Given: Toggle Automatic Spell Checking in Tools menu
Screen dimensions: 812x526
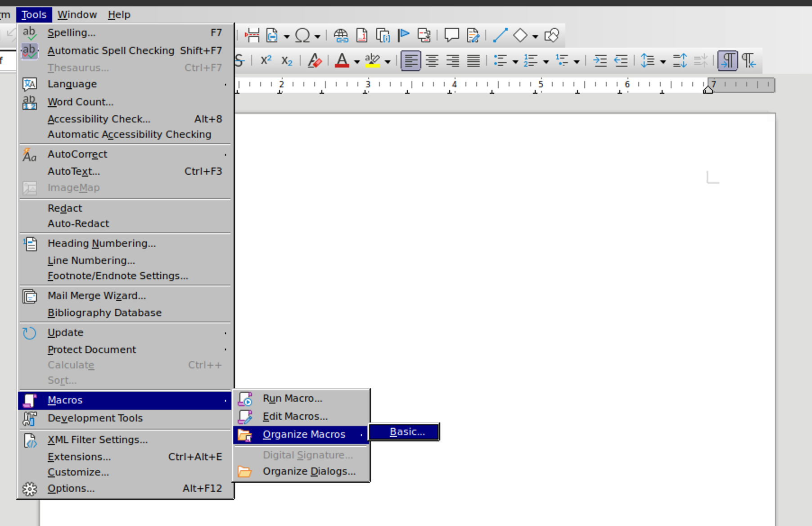Looking at the screenshot, I should pyautogui.click(x=126, y=50).
